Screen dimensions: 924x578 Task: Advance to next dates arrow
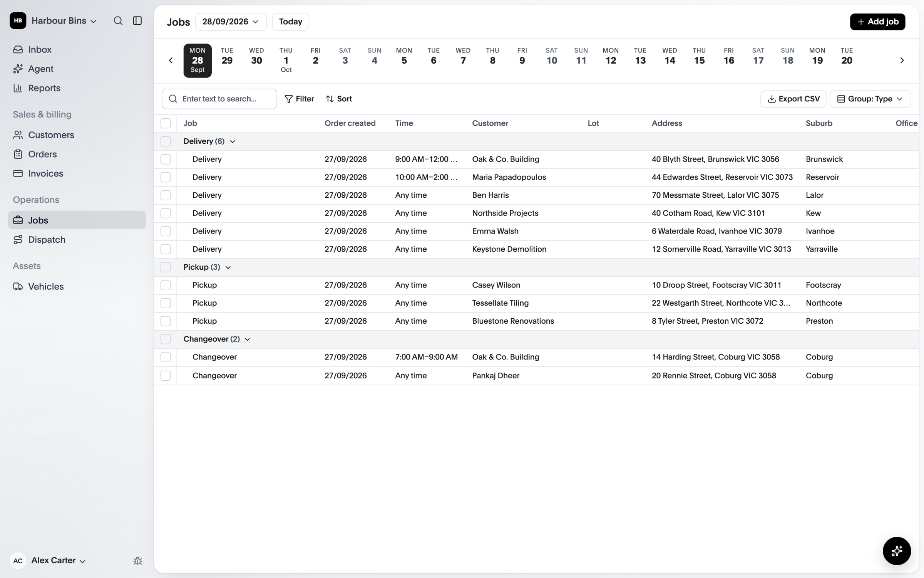902,60
